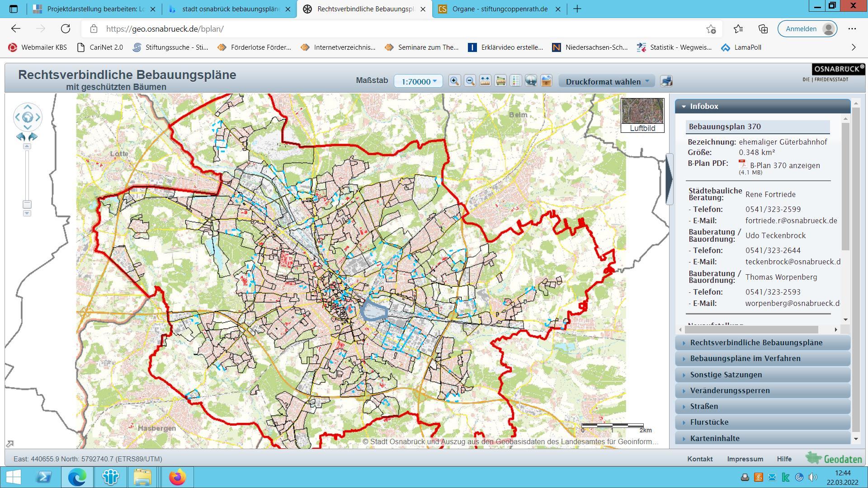
Task: Click the zoom in magnifier tool
Action: point(454,81)
